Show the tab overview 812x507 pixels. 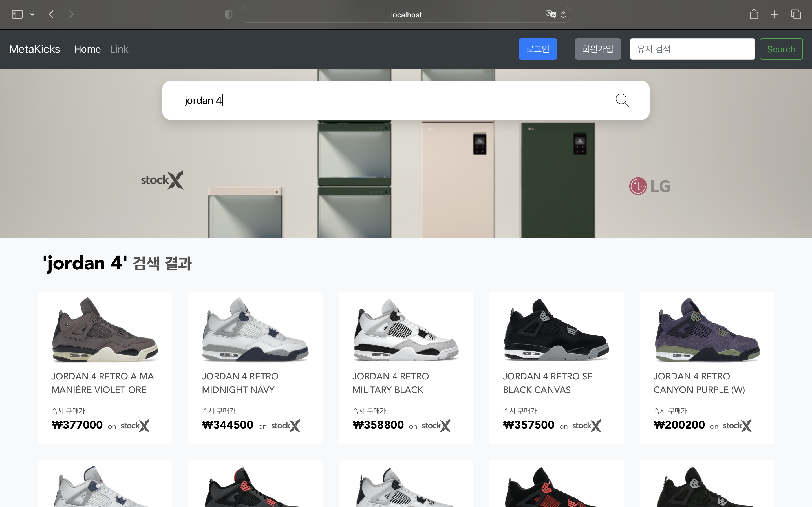coord(796,14)
